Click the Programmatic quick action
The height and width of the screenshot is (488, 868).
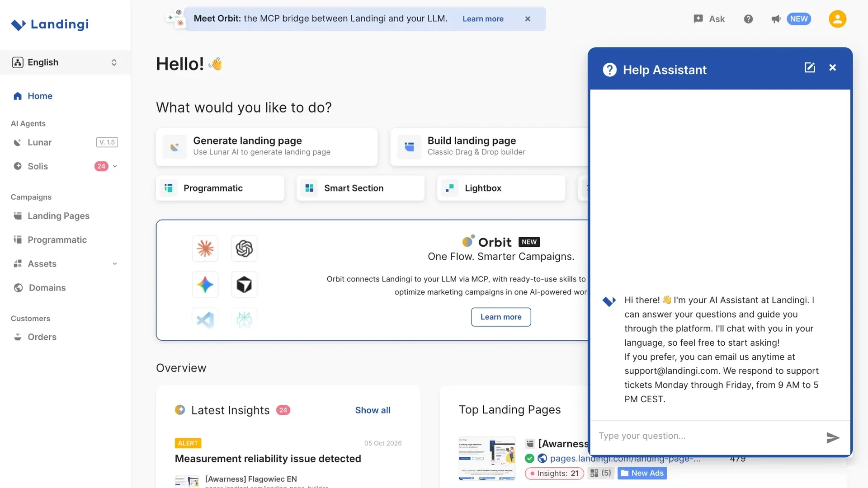220,188
